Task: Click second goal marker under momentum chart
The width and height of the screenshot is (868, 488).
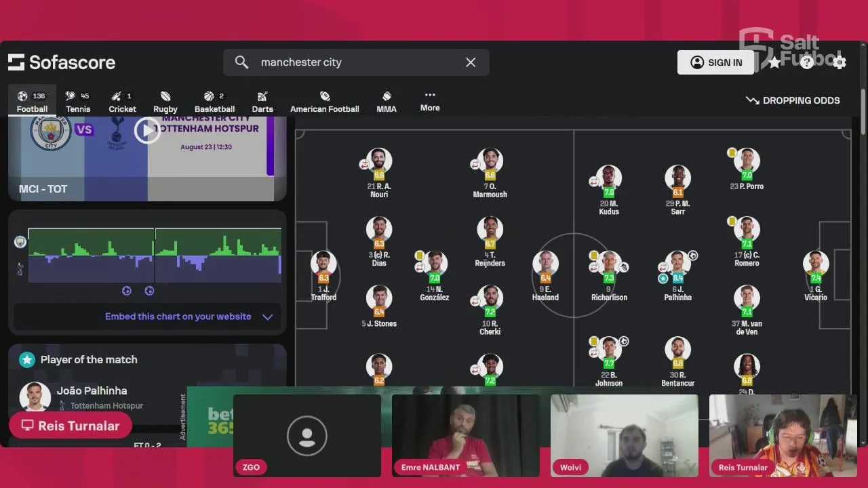Action: (149, 291)
